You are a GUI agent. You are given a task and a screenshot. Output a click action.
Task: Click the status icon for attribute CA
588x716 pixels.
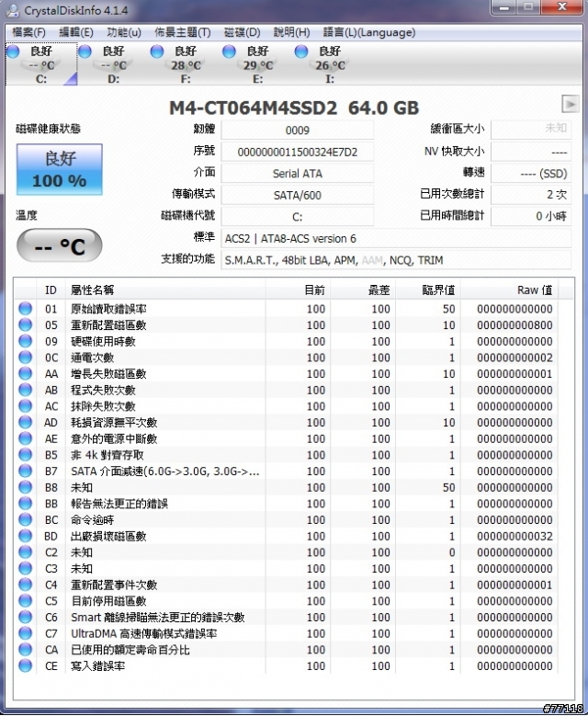tap(25, 649)
